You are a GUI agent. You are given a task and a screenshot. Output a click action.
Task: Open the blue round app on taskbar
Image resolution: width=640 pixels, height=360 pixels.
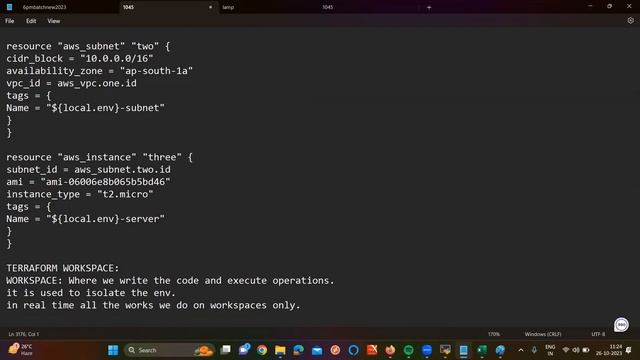(427, 350)
